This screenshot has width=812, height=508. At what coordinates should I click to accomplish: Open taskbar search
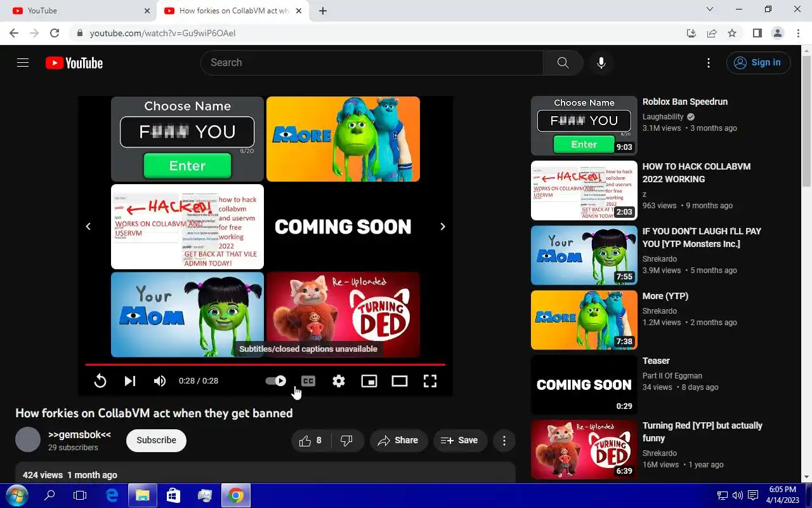49,495
